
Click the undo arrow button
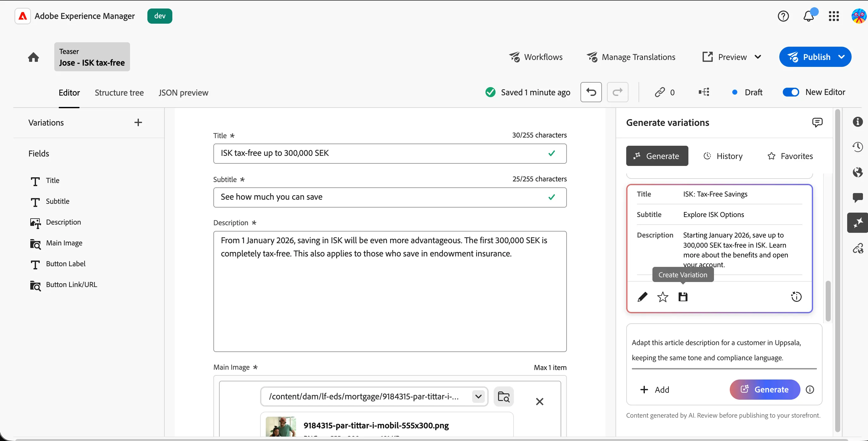point(591,92)
